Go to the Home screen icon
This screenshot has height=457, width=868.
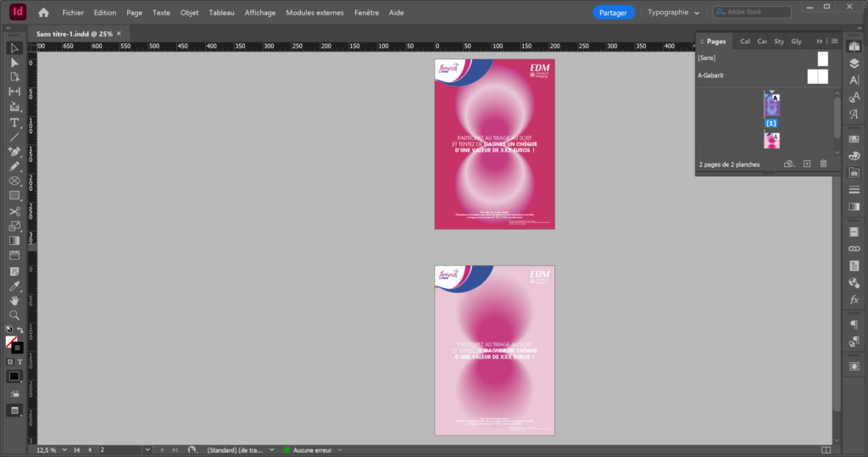click(43, 13)
